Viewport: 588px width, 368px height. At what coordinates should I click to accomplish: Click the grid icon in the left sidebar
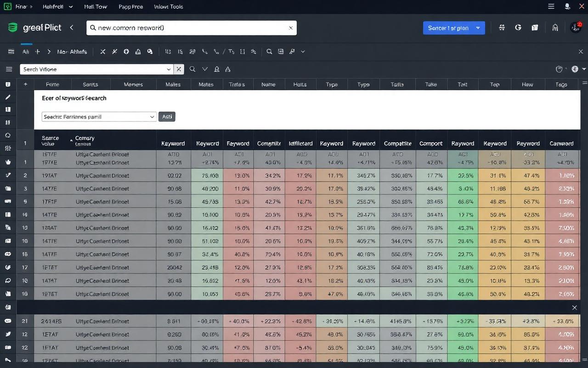click(x=8, y=148)
